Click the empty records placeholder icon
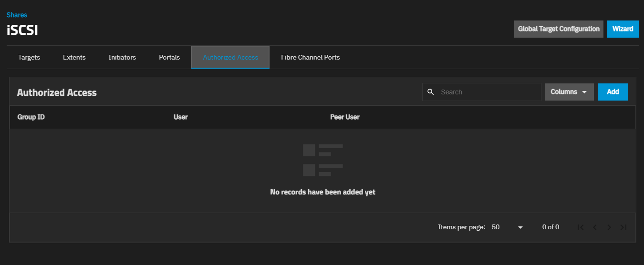The width and height of the screenshot is (644, 265). coord(322,160)
